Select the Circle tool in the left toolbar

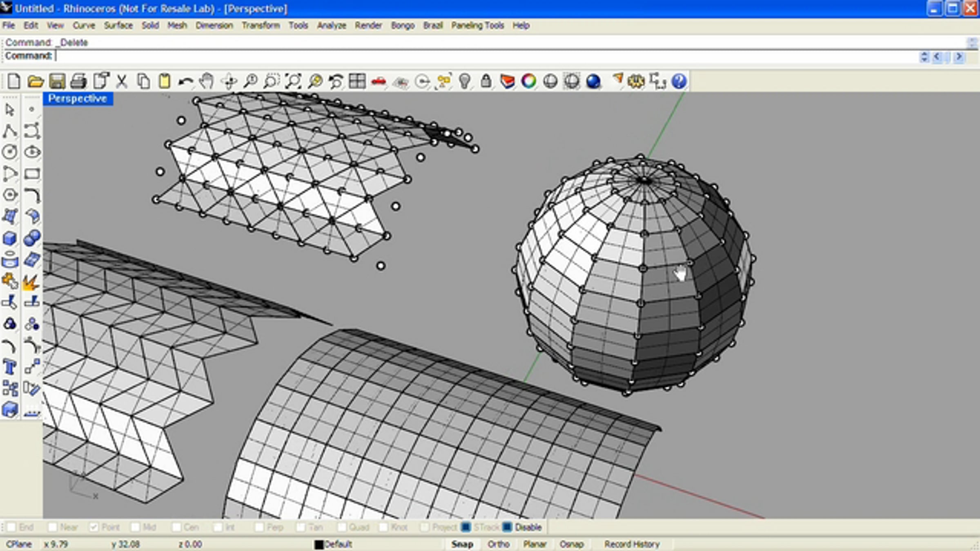pos(10,152)
